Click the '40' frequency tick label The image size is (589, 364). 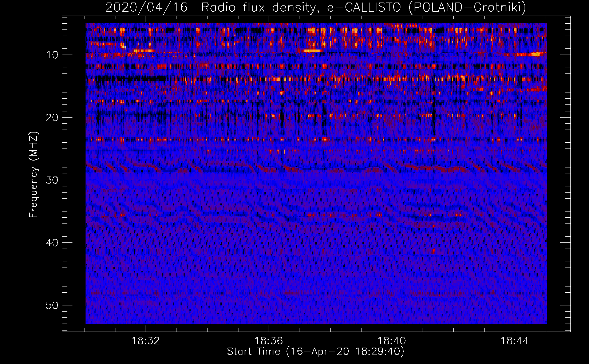tap(52, 243)
